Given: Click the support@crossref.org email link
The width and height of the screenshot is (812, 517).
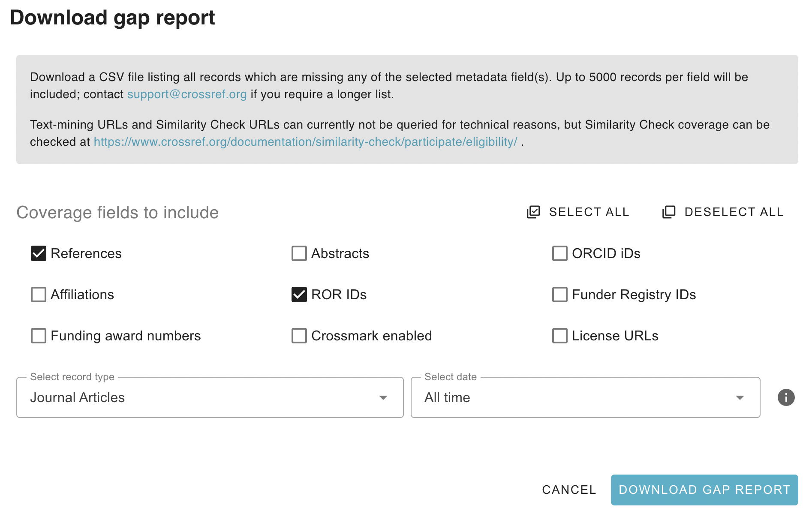Looking at the screenshot, I should tap(186, 94).
